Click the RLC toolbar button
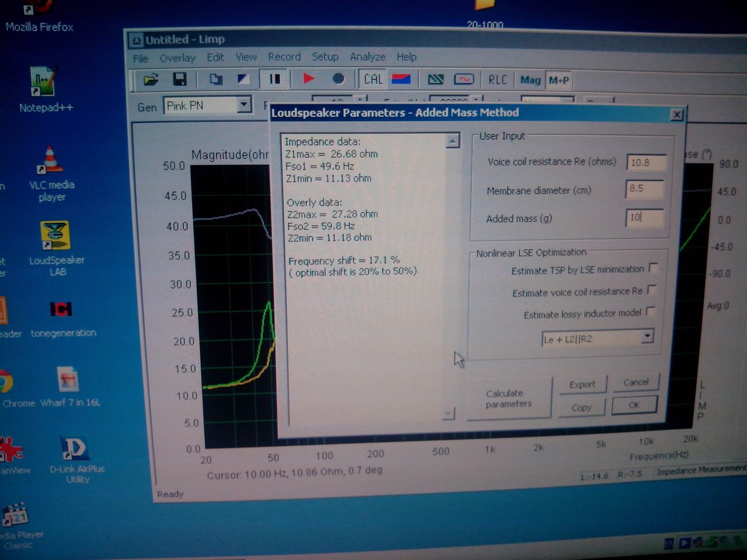 (497, 80)
